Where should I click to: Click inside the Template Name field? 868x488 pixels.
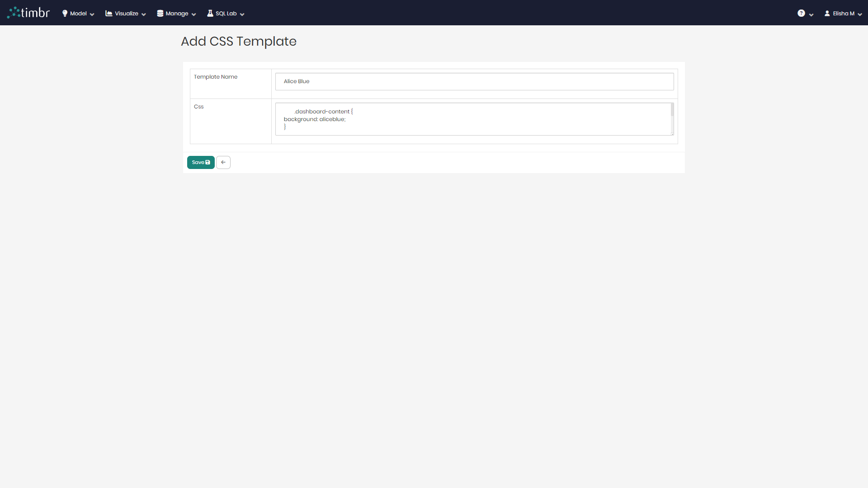(474, 81)
